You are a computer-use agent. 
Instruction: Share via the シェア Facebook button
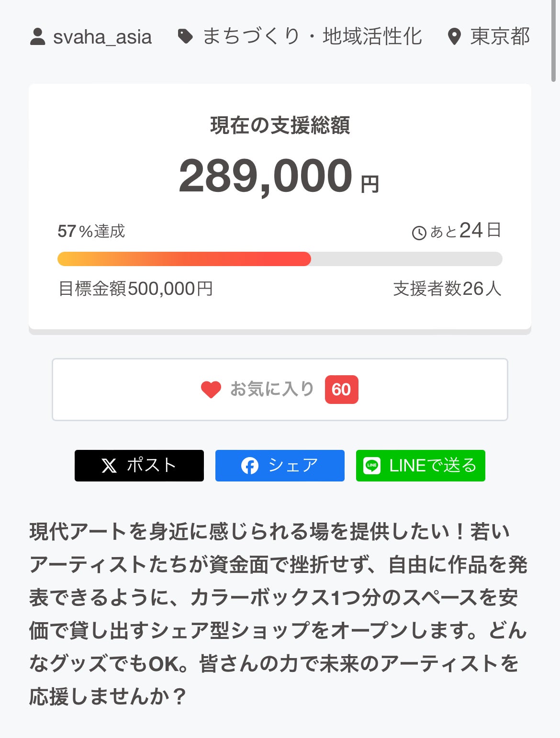tap(280, 466)
